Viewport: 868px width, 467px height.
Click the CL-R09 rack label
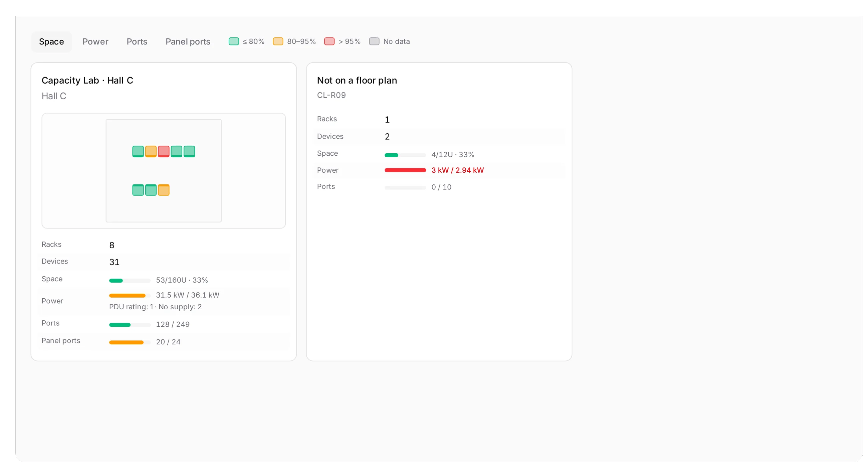click(331, 95)
